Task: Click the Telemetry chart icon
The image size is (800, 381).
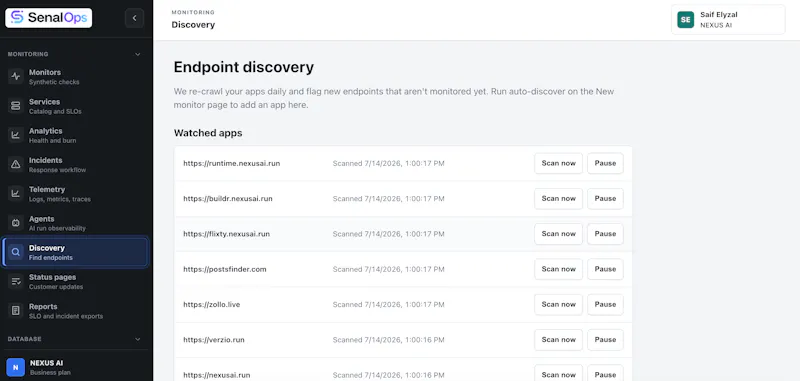Action: click(16, 194)
